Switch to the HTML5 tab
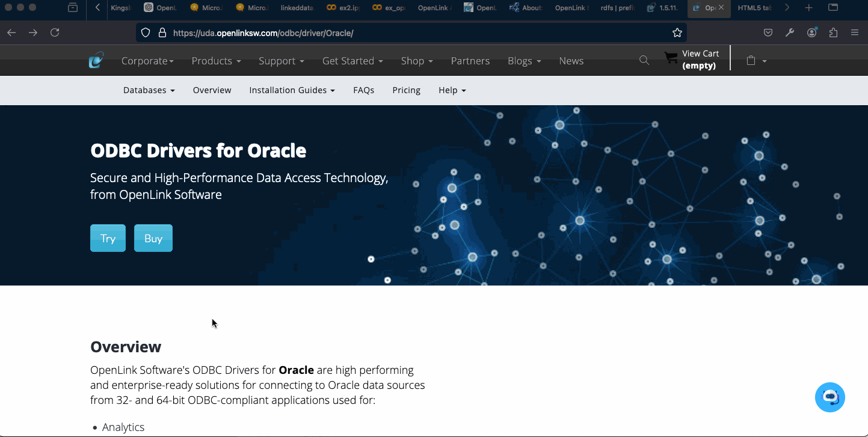Viewport: 868px width, 437px height. click(755, 8)
